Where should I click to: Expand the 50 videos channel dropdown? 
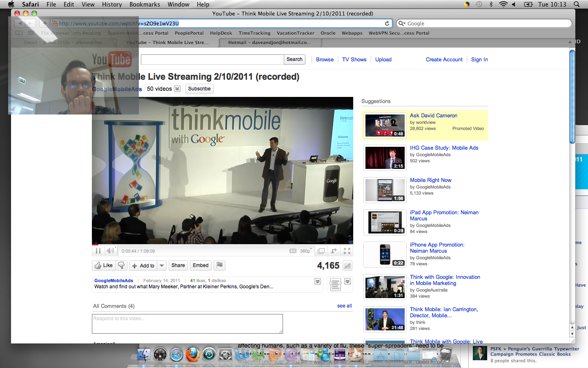point(177,89)
